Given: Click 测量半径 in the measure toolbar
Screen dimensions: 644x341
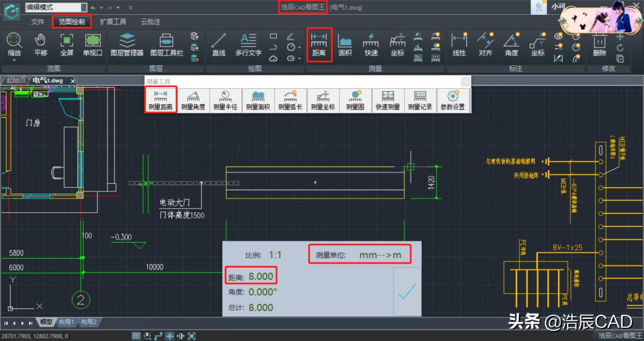Looking at the screenshot, I should (x=225, y=101).
